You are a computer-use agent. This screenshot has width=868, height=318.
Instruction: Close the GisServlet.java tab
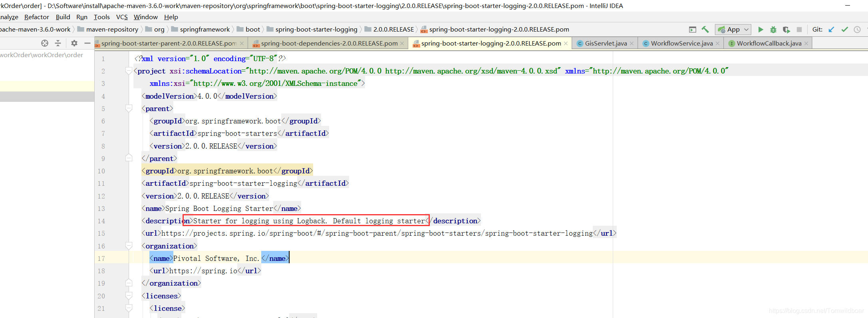[632, 44]
